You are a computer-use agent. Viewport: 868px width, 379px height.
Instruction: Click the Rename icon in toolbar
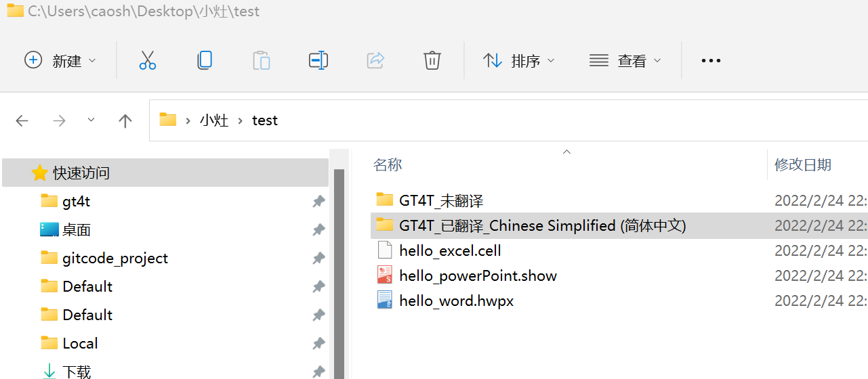point(318,60)
